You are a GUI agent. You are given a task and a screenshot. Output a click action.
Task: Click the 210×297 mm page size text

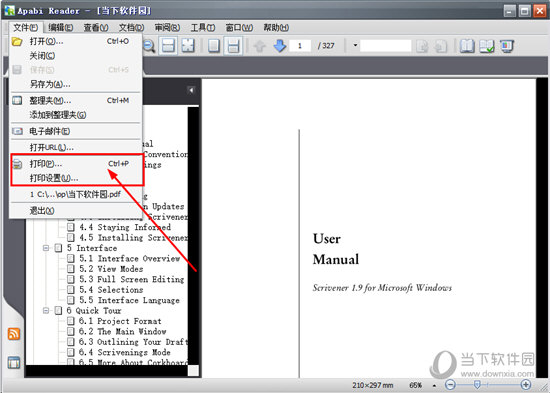point(373,385)
